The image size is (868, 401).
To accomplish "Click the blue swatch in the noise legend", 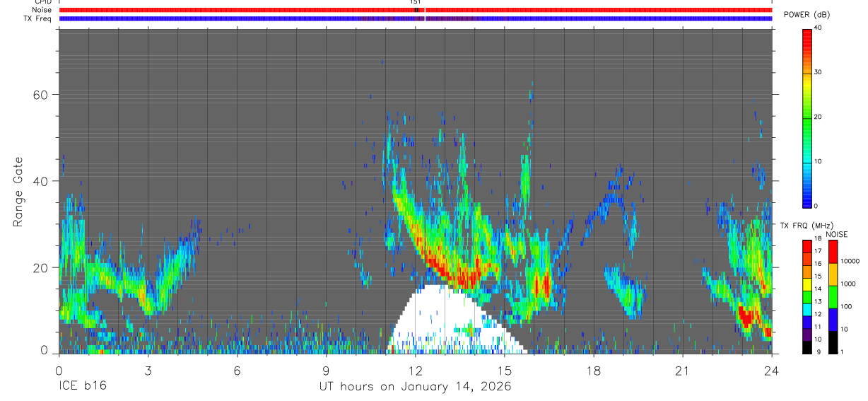I will click(833, 319).
